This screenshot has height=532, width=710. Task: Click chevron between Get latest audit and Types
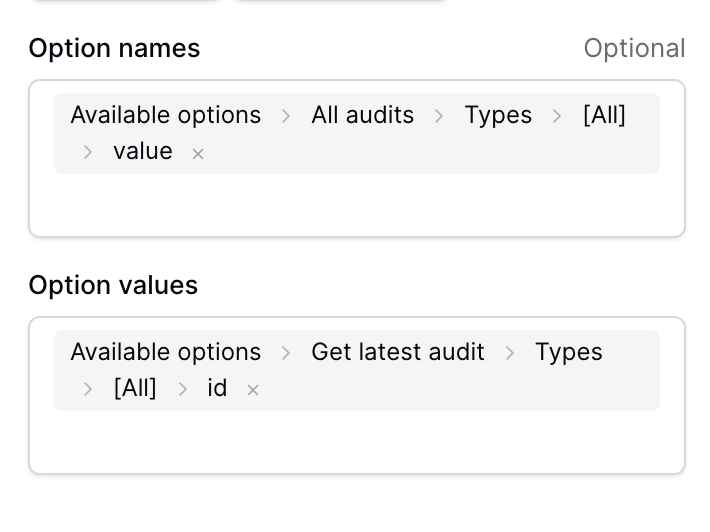tap(509, 353)
